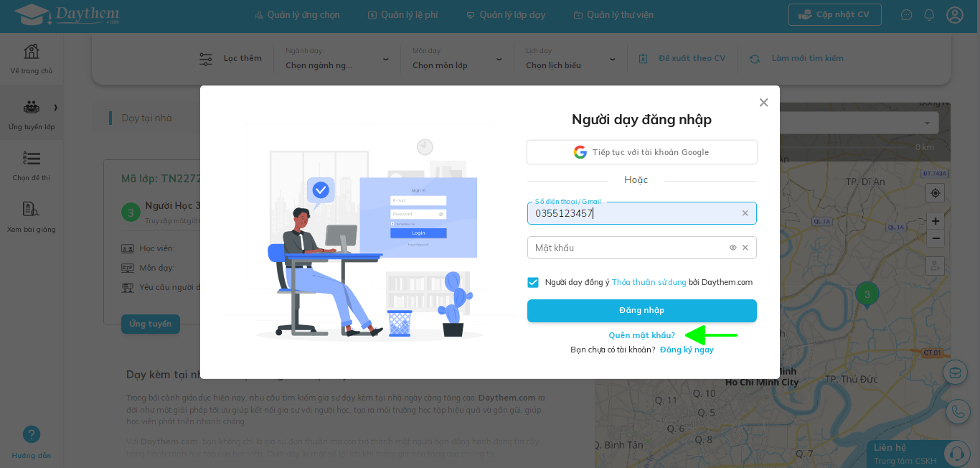The width and height of the screenshot is (980, 468).
Task: Open the chat messages icon in header
Action: pos(907,14)
